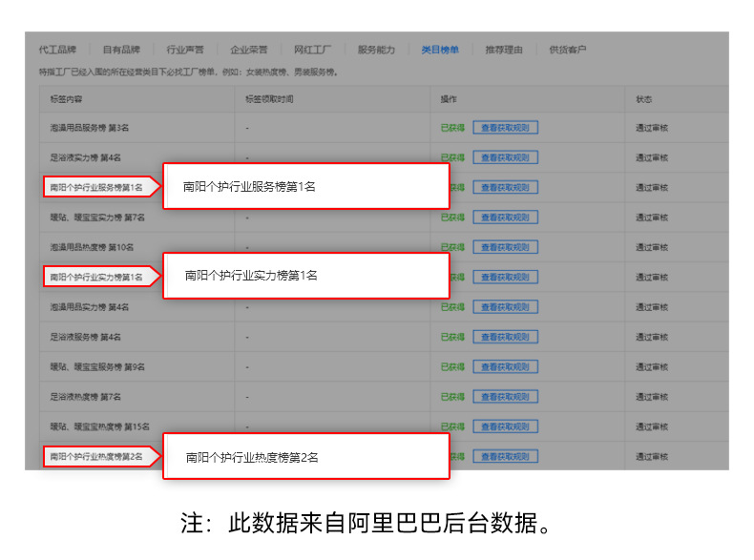This screenshot has height=560, width=754.
Task: Select the 暖贴、暖宝宝服务榜 第9名 label
Action: click(97, 366)
